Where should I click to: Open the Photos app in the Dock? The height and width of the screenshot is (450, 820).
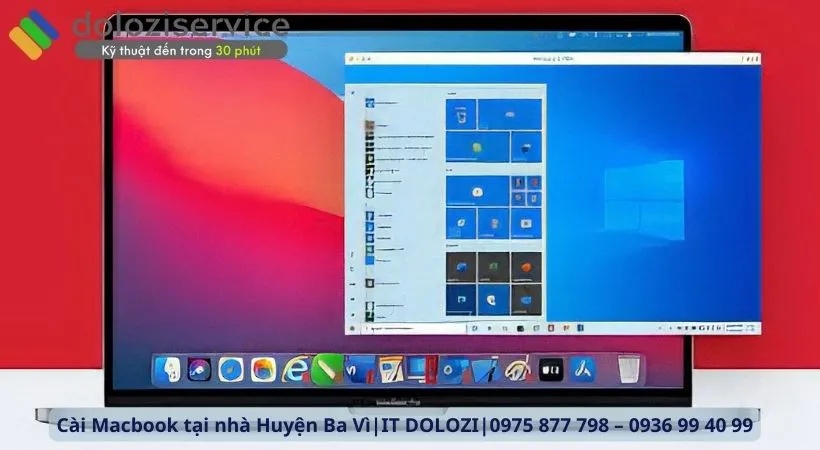click(x=263, y=370)
